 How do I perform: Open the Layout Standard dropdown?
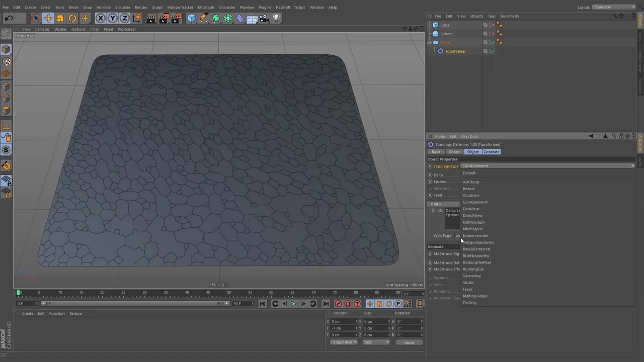click(x=614, y=7)
